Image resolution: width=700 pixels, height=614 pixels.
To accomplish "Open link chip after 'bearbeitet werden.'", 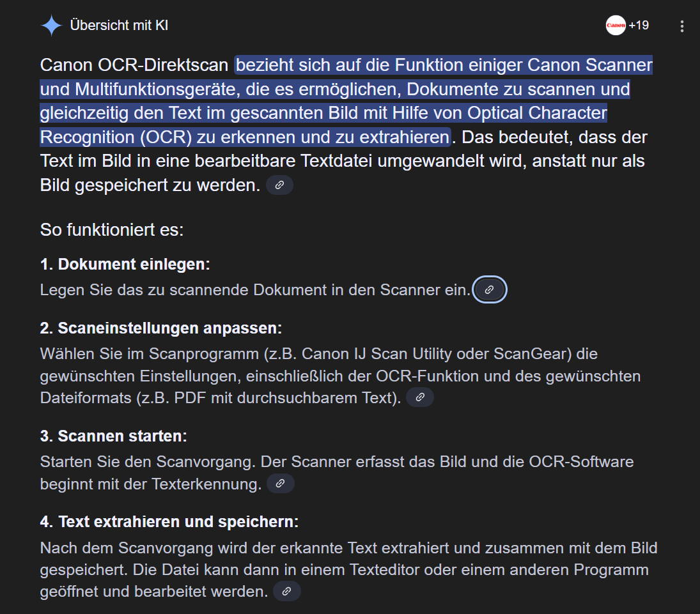I will tap(287, 591).
